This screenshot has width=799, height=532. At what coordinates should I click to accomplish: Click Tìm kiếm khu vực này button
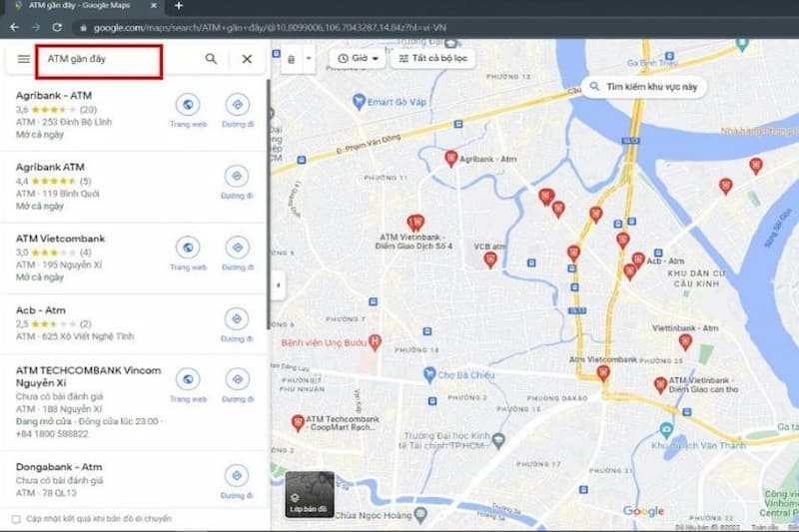click(x=644, y=87)
